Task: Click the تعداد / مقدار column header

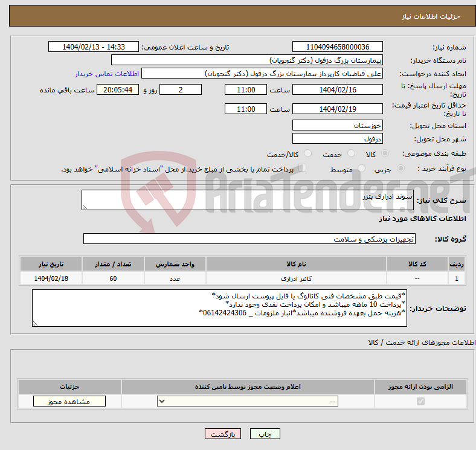Action: tap(113, 264)
